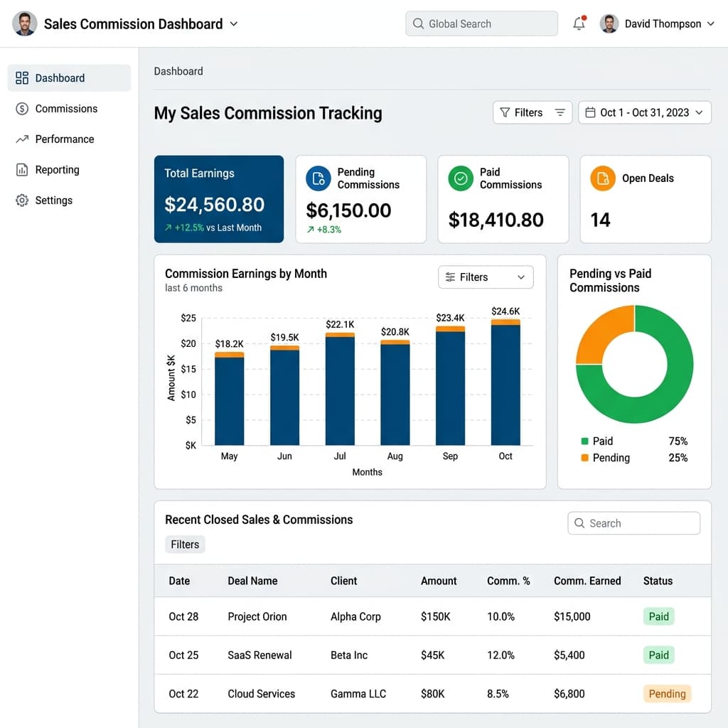
Task: Click the green Paid legend swatch
Action: click(584, 441)
